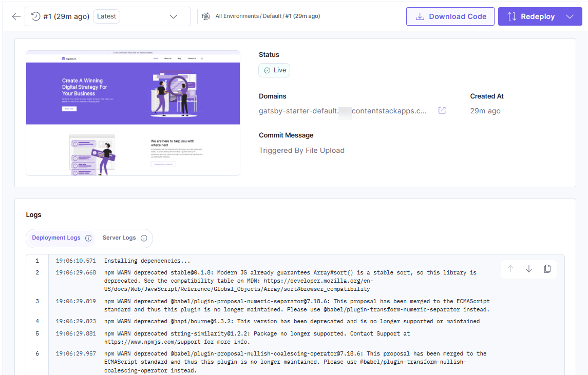Switch to Server Logs tab
Image resolution: width=588 pixels, height=375 pixels.
point(119,238)
